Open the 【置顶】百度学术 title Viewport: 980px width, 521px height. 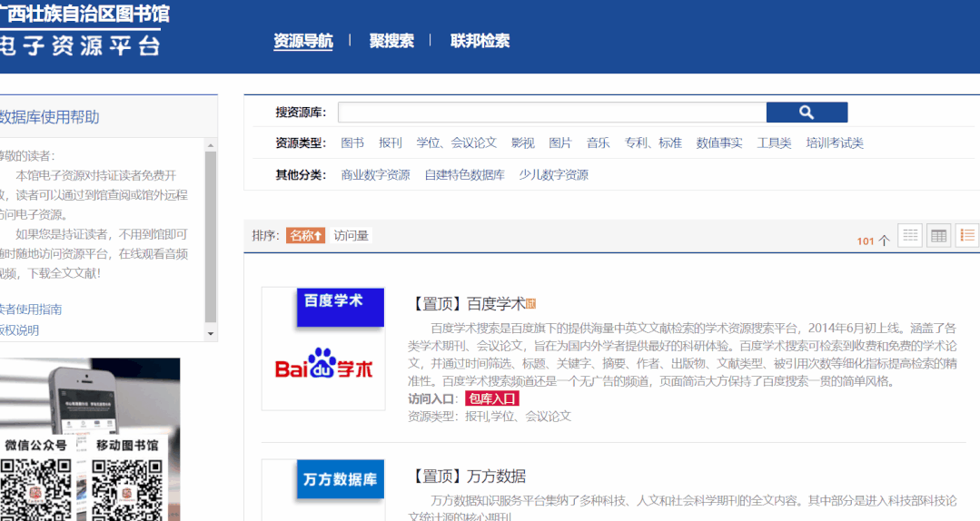coord(468,304)
